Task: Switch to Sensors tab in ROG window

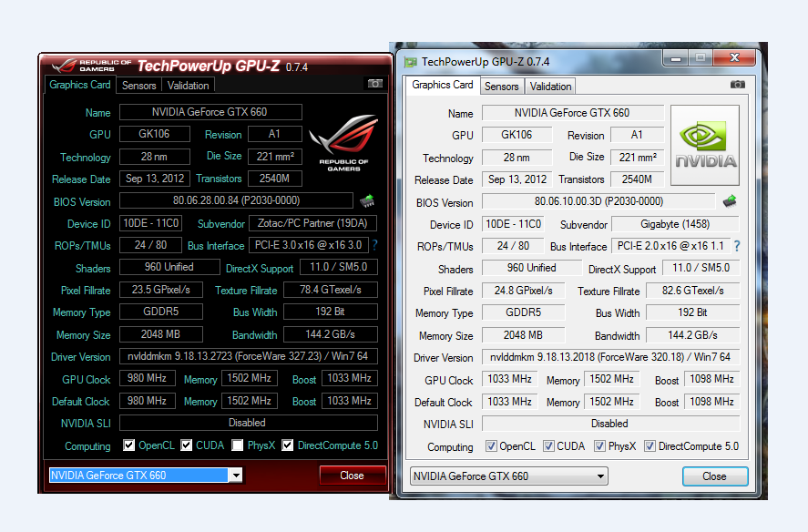Action: [139, 86]
